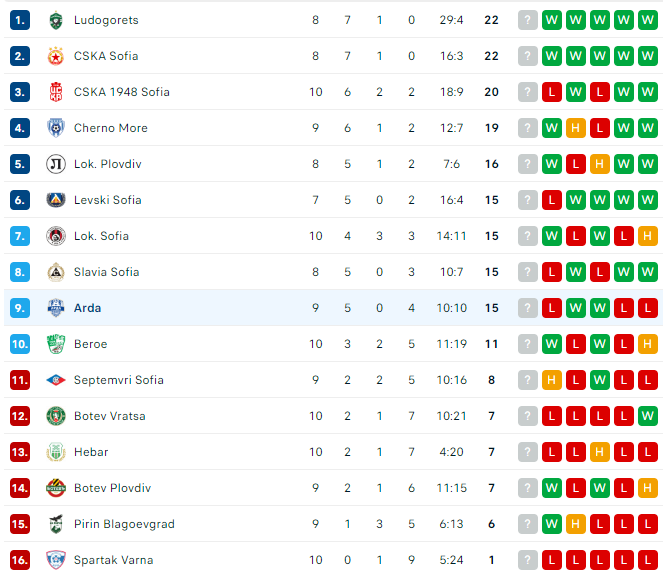663x575 pixels.
Task: Select the Cherno More club badge
Action: coord(56,128)
